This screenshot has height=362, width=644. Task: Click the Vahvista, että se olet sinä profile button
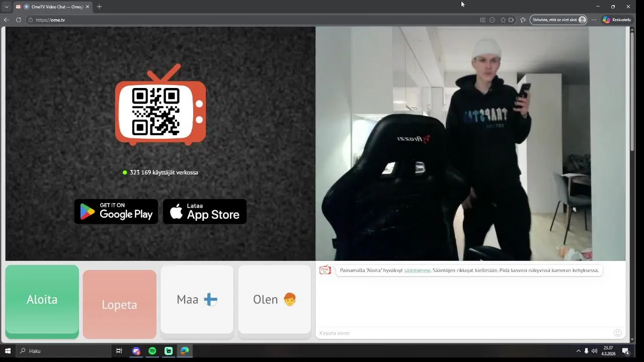pyautogui.click(x=558, y=20)
